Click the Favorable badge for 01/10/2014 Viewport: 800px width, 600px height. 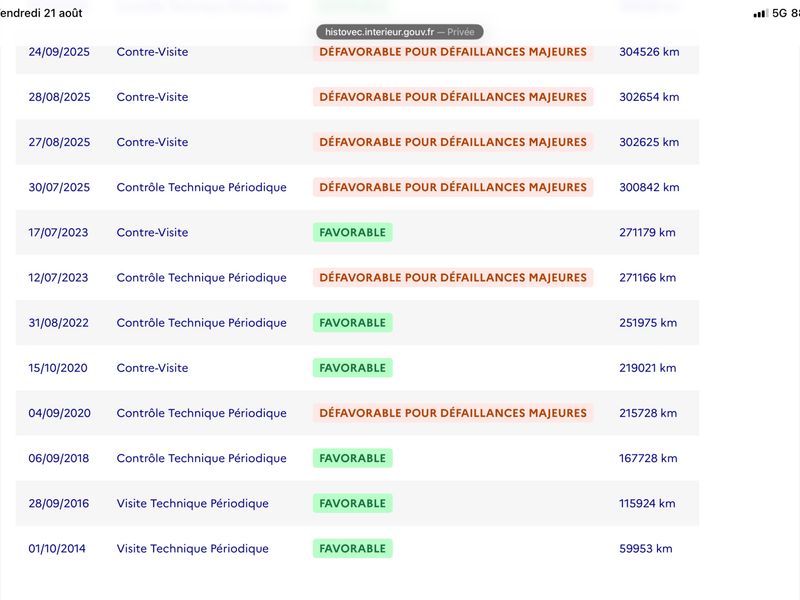tap(353, 548)
